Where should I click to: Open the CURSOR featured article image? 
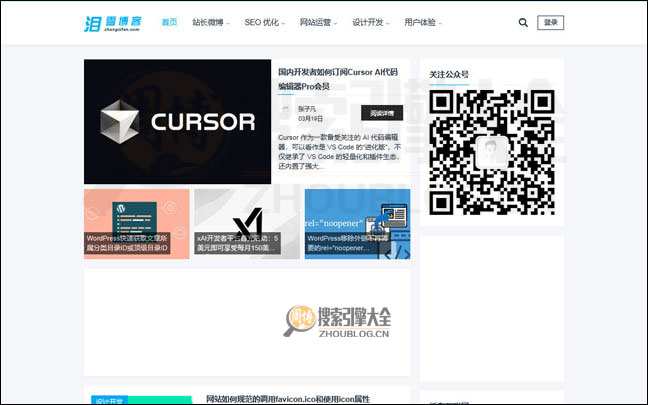tap(177, 122)
